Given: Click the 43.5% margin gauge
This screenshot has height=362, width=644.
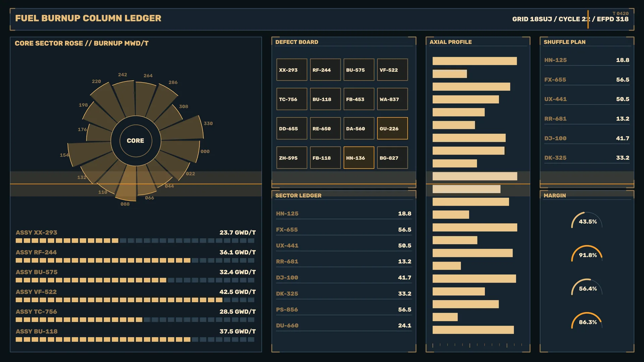Looking at the screenshot, I should tap(587, 221).
